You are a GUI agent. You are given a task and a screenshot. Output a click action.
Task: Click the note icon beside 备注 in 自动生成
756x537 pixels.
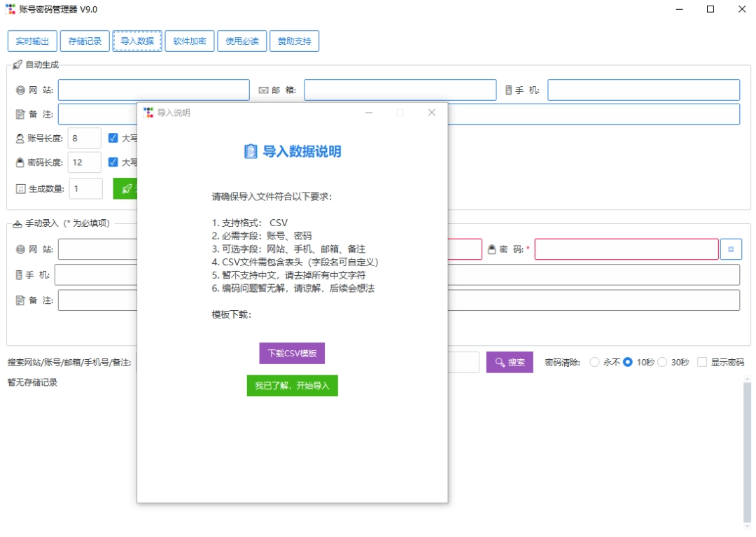point(20,114)
